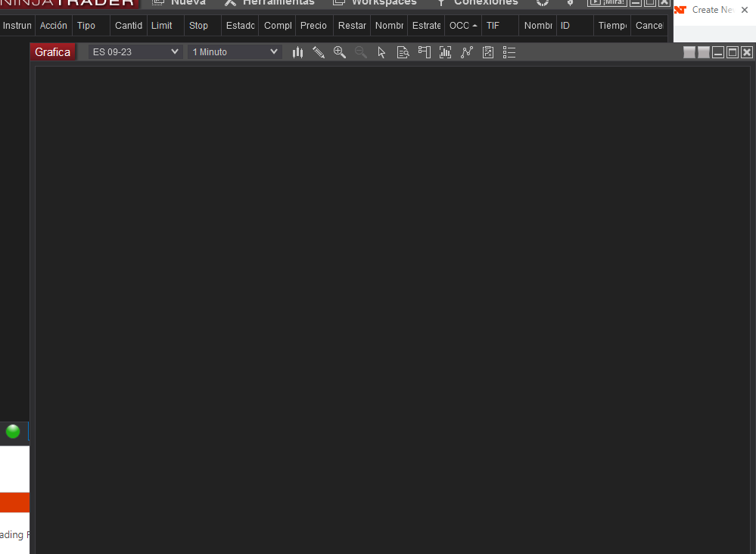Open chart properties list icon
Image resolution: width=756 pixels, height=554 pixels.
coord(509,52)
